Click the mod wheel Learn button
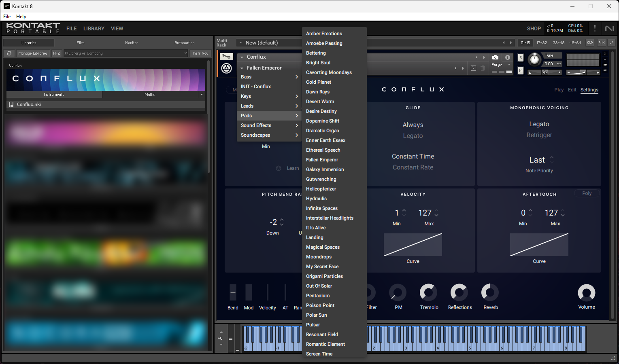 [293, 168]
